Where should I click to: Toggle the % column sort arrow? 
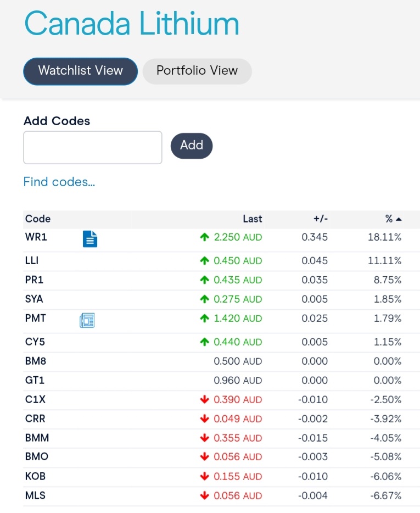point(399,219)
